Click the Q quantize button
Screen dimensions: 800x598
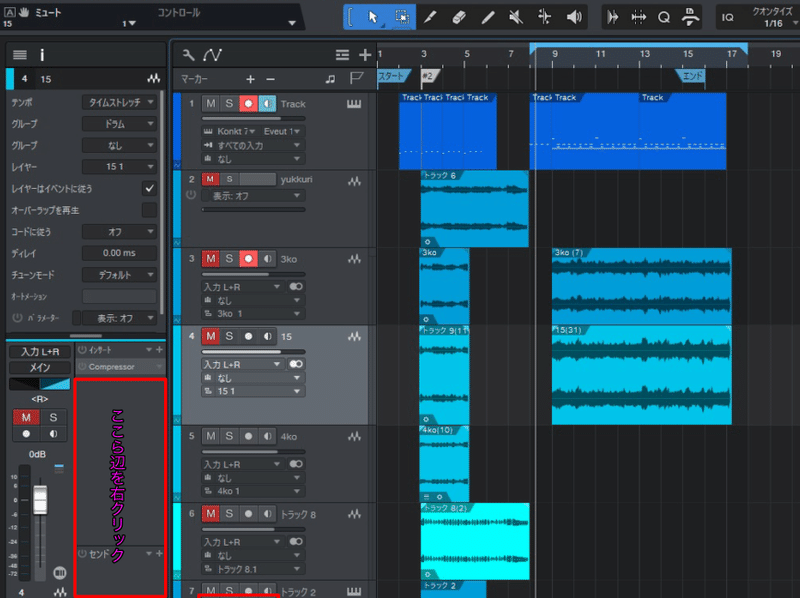tap(664, 17)
